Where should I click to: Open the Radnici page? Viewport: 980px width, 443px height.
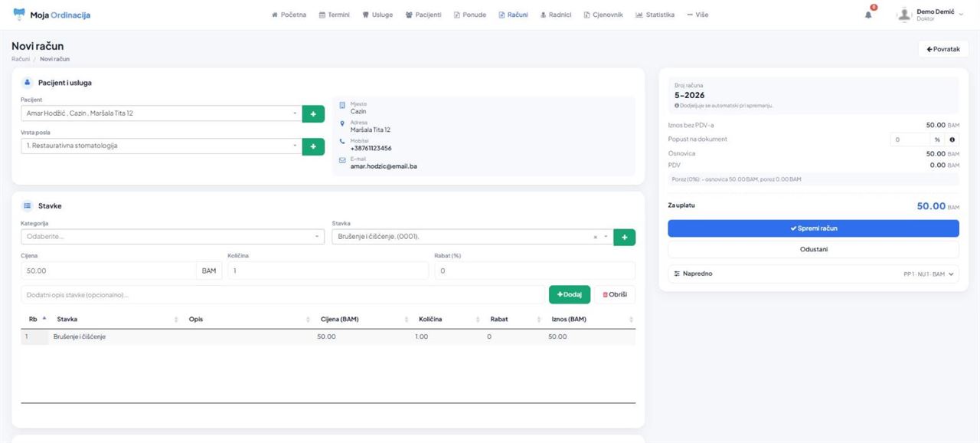[x=556, y=15]
